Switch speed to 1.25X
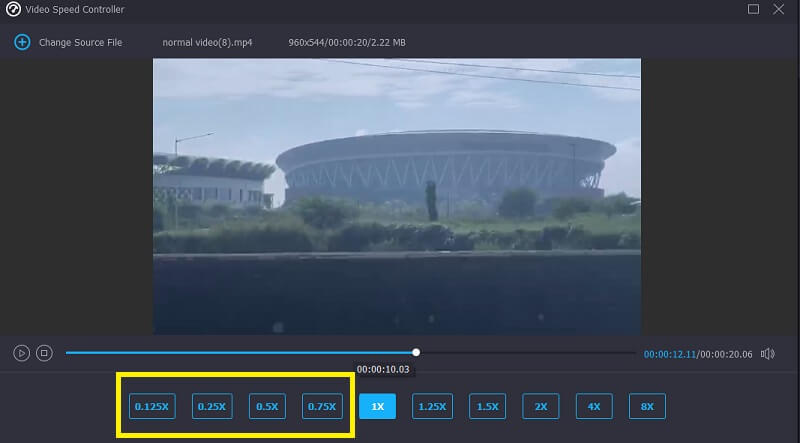800x443 pixels. (x=432, y=406)
